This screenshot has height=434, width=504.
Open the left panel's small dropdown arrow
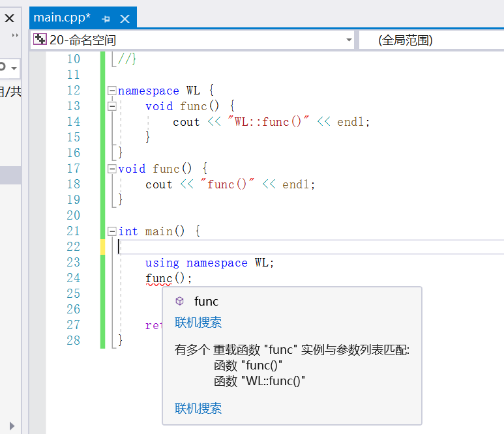point(14,68)
